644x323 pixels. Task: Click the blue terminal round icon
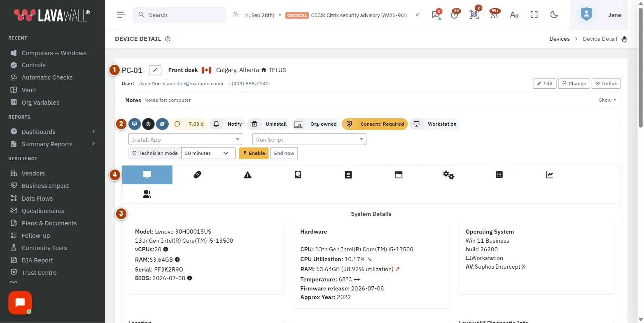click(x=162, y=124)
